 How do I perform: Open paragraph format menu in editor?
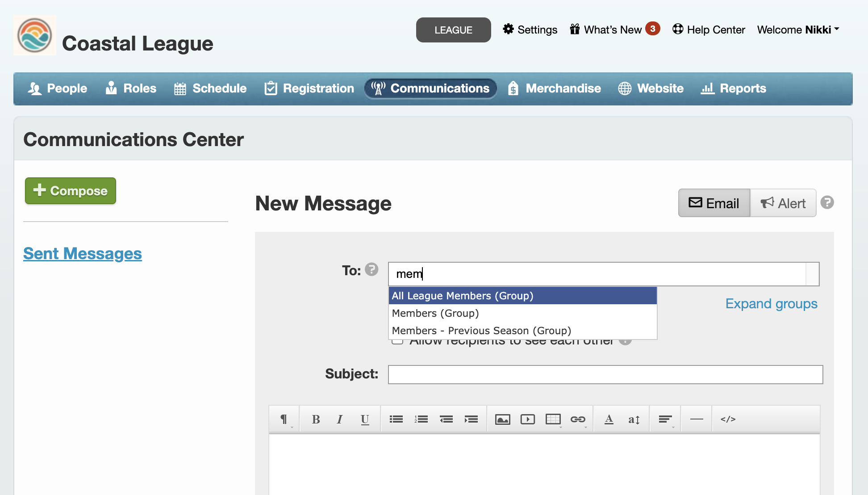pos(284,419)
